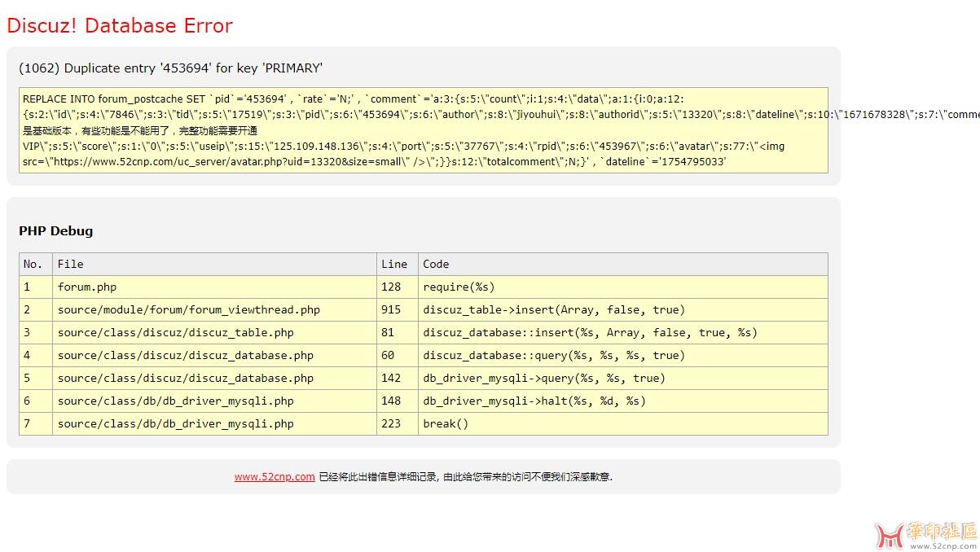Select the 'discuz_table->insert' code cell
This screenshot has height=552, width=980.
coord(623,309)
